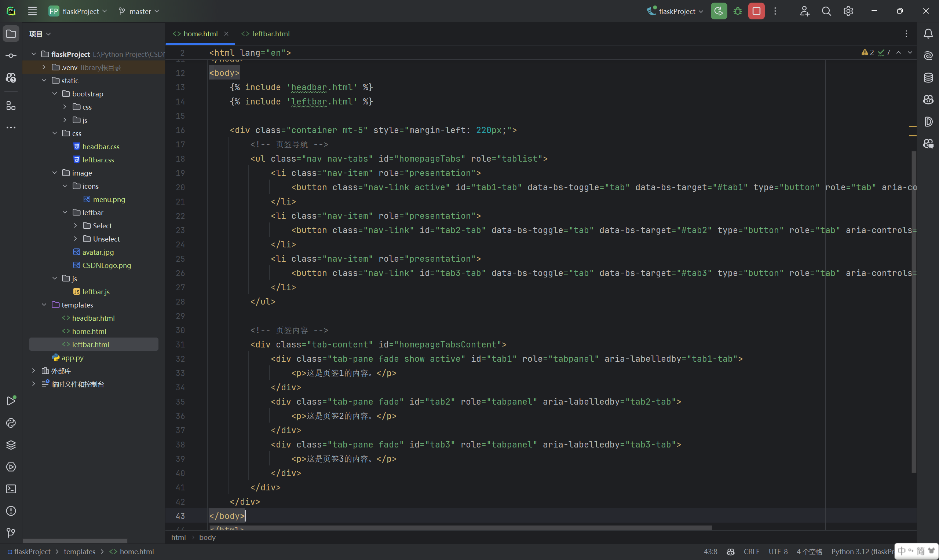Open the master branch dropdown

[139, 11]
